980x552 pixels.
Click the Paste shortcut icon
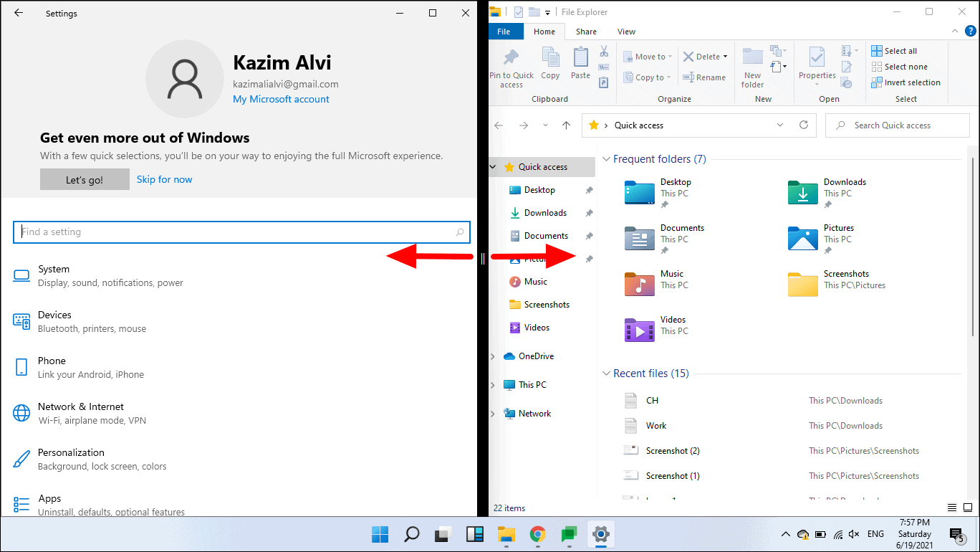603,82
